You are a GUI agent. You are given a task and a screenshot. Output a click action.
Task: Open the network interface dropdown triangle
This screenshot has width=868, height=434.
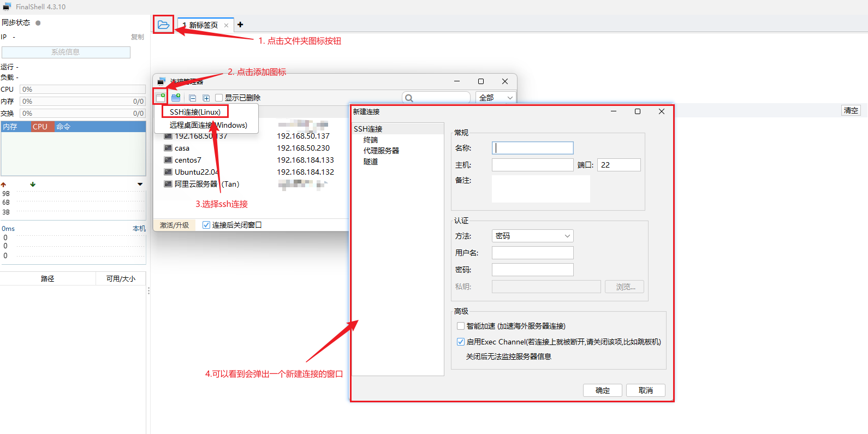coord(140,185)
